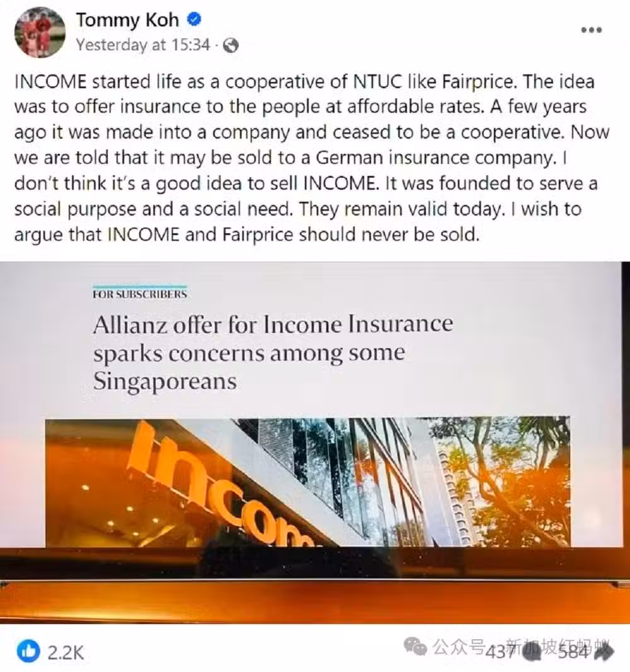Open the shared article screenshot image
Image resolution: width=630 pixels, height=672 pixels.
pos(315,443)
